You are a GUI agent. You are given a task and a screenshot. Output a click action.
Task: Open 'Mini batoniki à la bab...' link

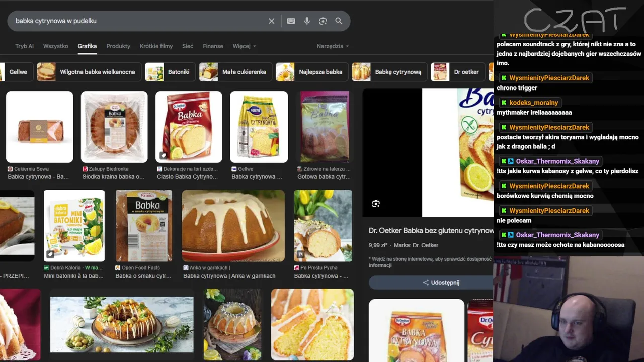pos(73,276)
